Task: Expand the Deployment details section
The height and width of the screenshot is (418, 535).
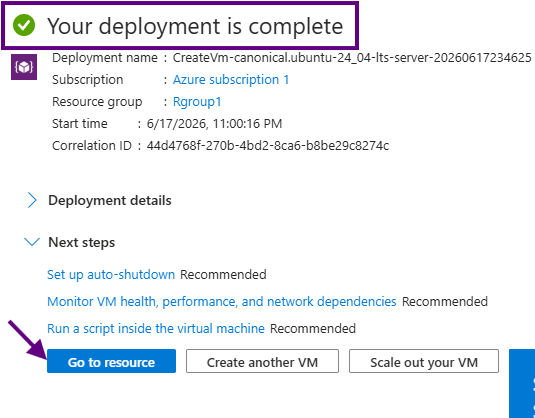Action: 32,200
